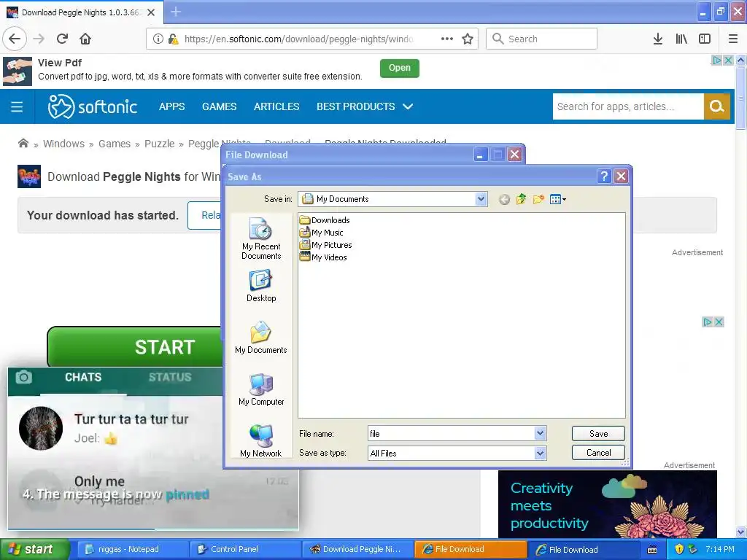Click Games breadcrumb link
Screen dimensions: 747x560
tap(115, 144)
